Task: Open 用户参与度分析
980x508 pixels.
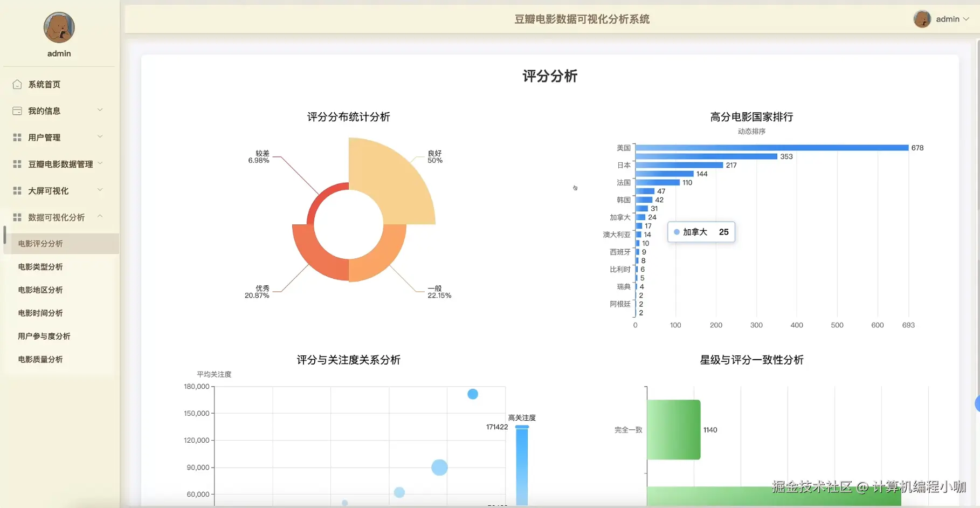Action: click(44, 336)
